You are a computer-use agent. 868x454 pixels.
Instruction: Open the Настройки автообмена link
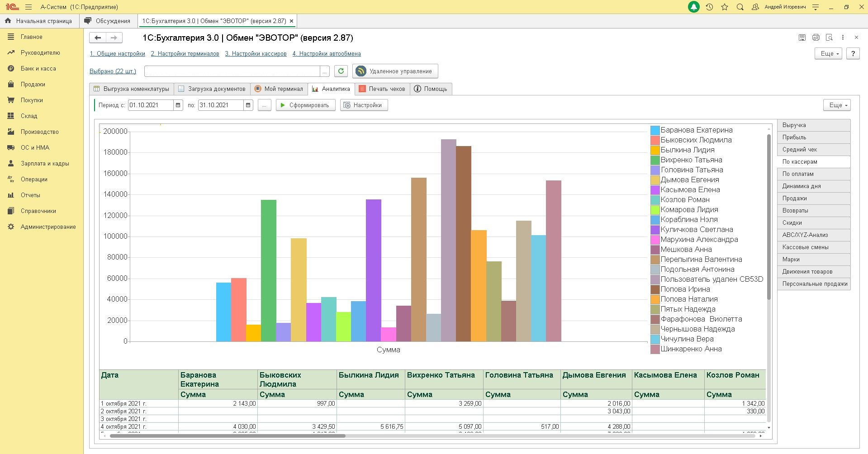pos(327,53)
